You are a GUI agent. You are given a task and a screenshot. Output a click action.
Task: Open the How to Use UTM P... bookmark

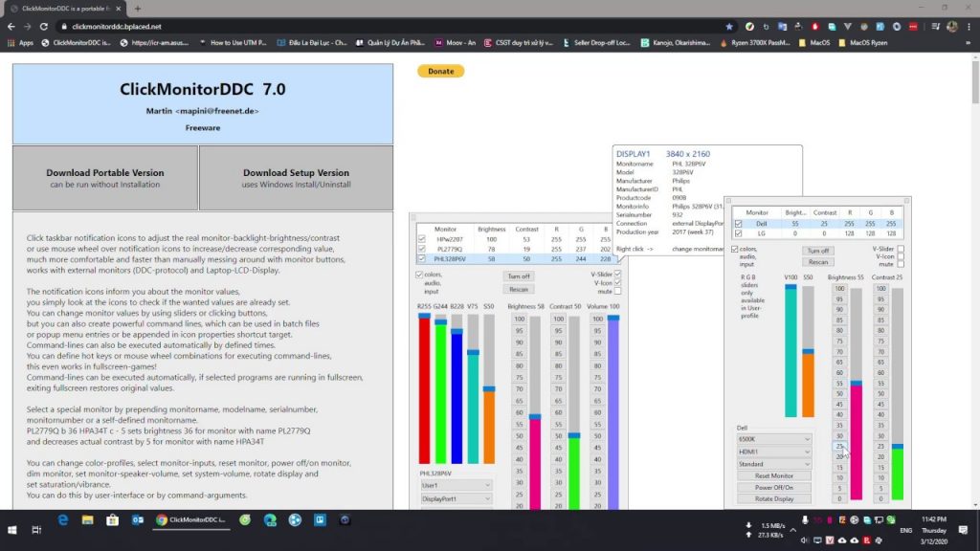[x=234, y=43]
